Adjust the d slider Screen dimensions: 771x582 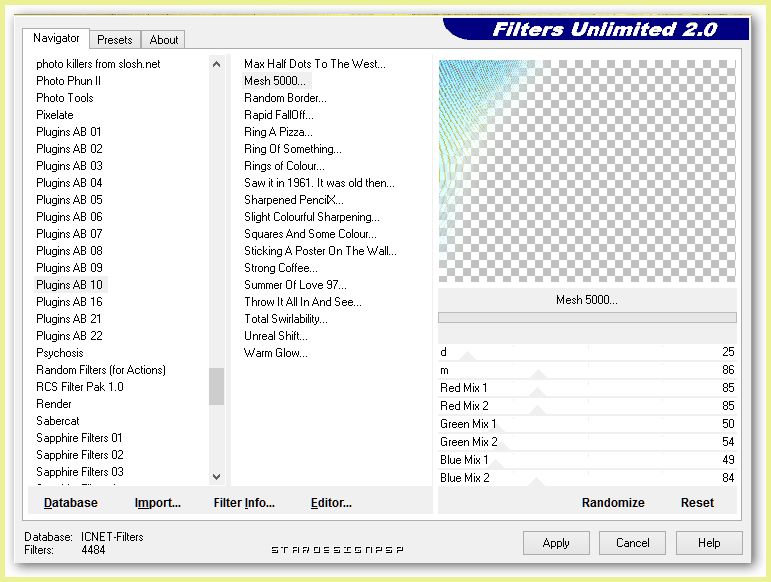click(x=587, y=352)
